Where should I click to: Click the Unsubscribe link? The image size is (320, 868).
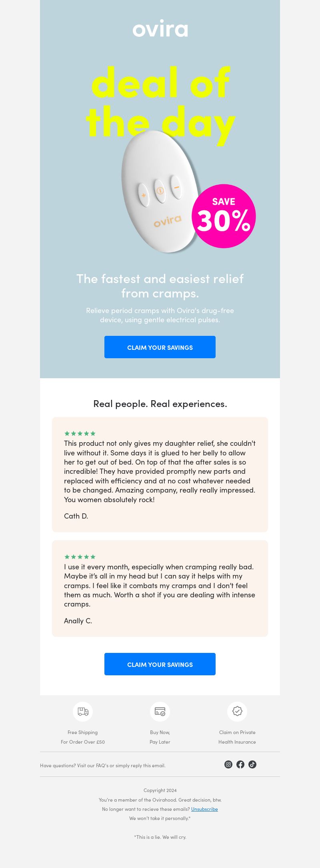204,809
